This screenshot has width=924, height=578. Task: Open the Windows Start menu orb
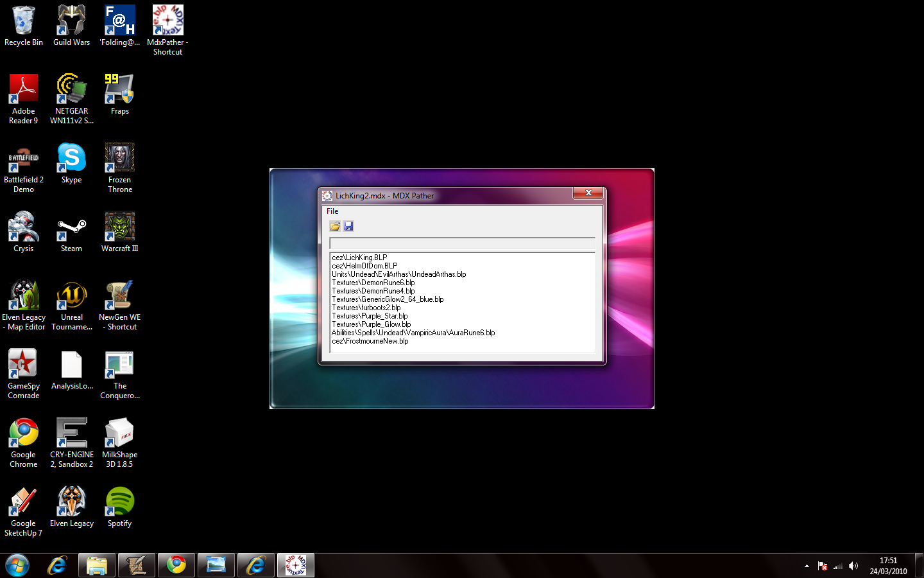point(17,566)
